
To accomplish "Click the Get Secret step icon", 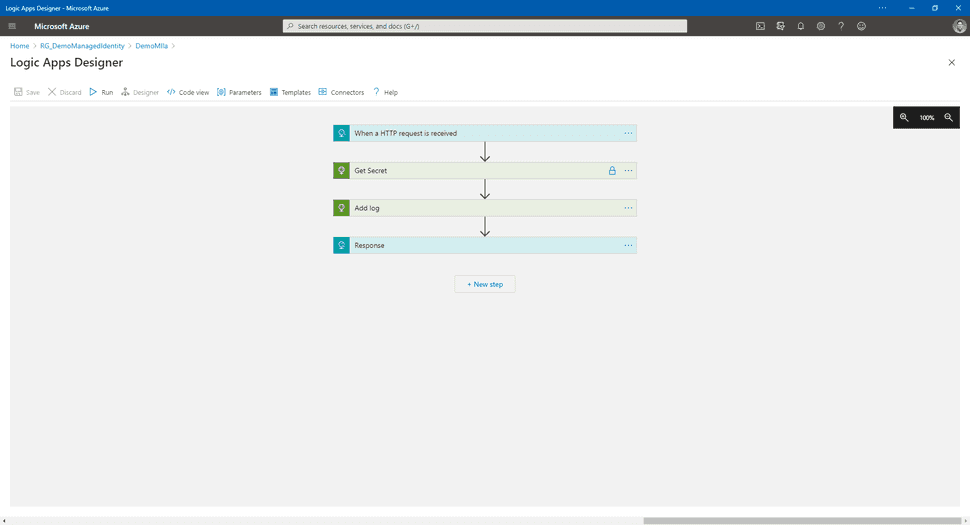I will [x=341, y=171].
